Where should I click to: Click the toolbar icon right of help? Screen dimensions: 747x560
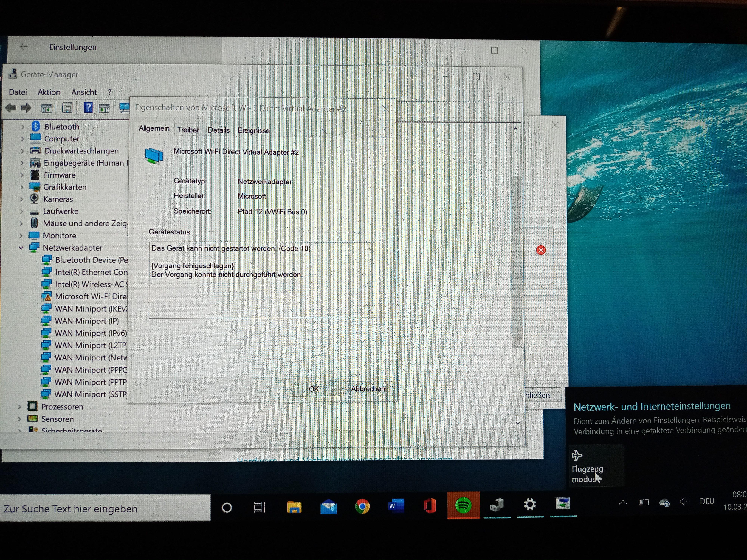104,108
